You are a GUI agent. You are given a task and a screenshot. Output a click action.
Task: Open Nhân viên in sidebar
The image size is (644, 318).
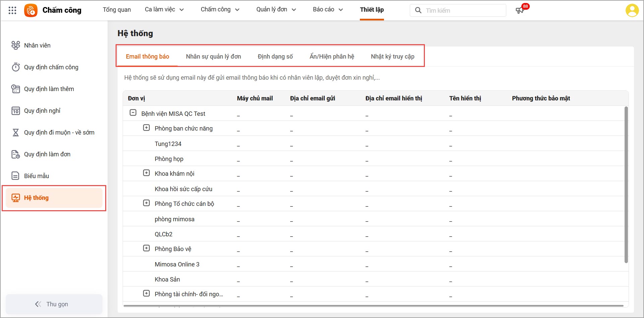click(x=37, y=46)
